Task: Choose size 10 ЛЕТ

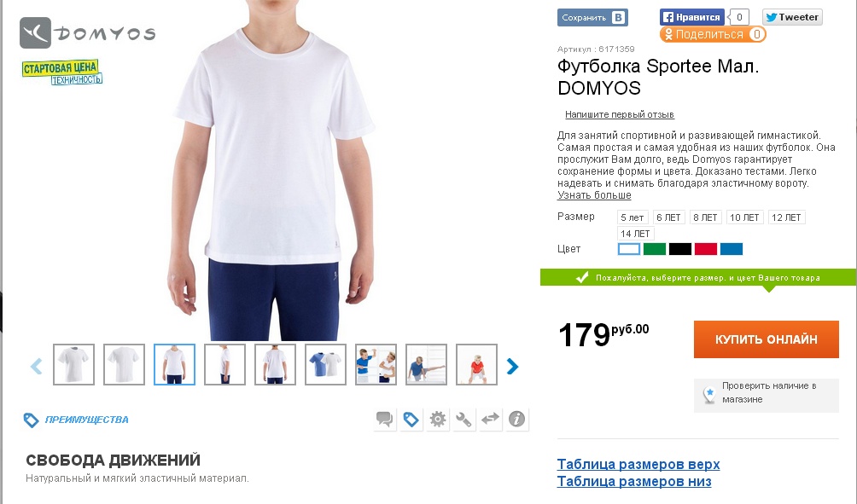Action: 744,217
